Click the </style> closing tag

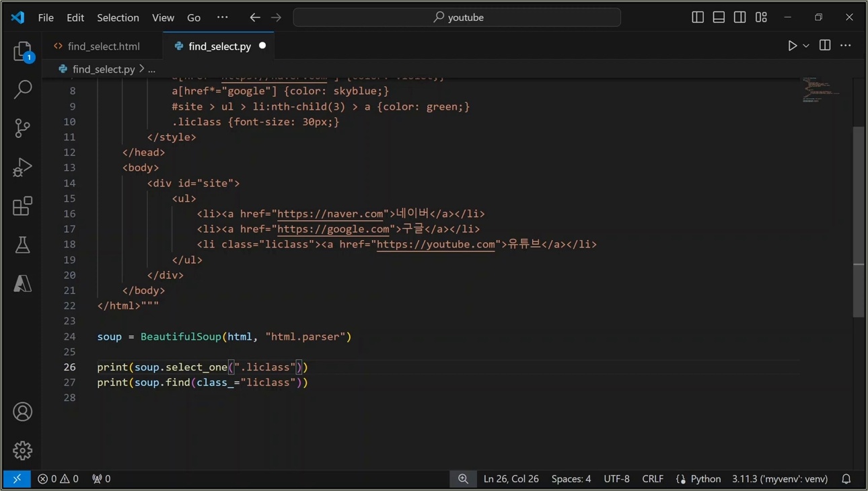point(172,137)
